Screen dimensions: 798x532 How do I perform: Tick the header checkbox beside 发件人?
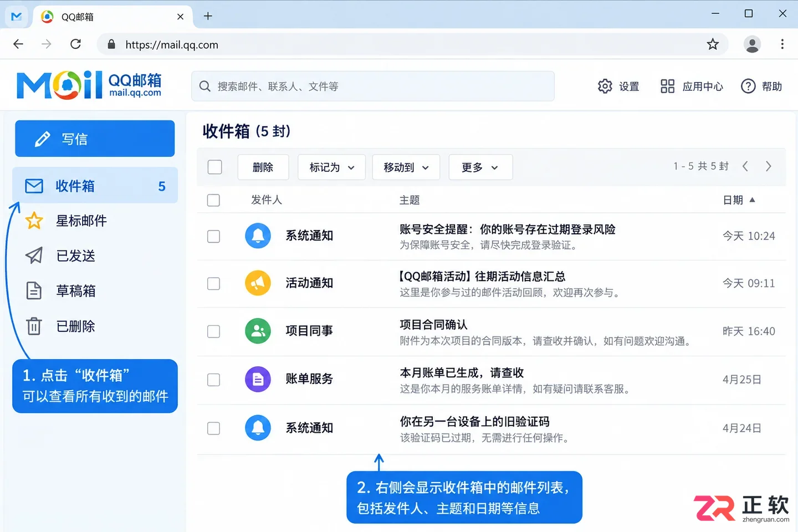[213, 200]
